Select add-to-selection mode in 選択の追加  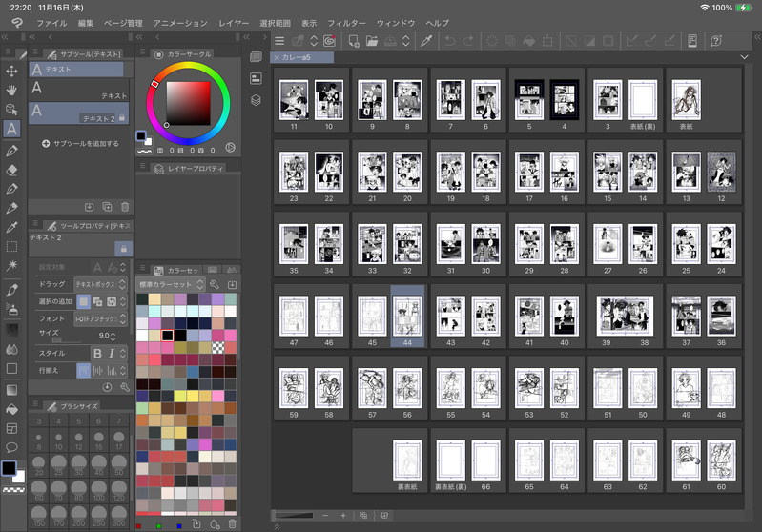pos(97,301)
